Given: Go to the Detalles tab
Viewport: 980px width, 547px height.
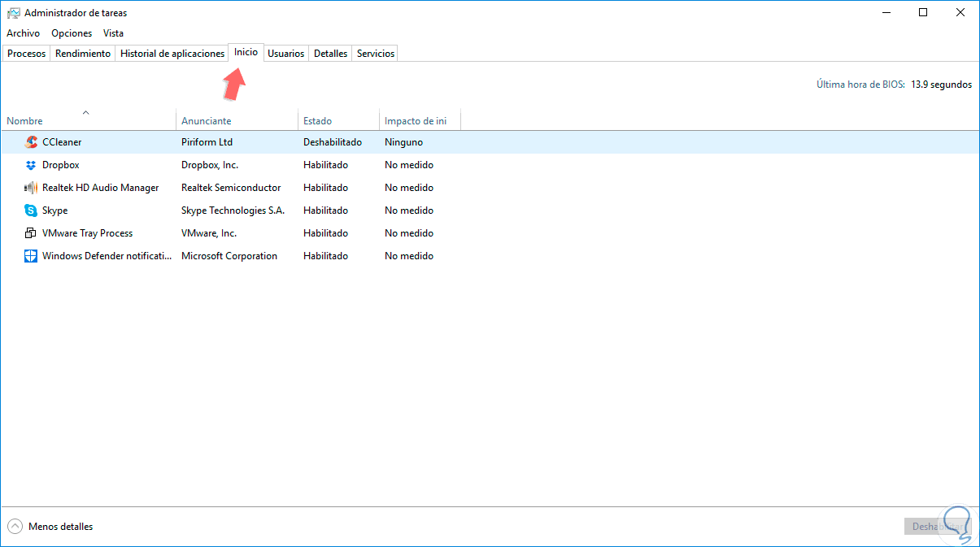Looking at the screenshot, I should pyautogui.click(x=331, y=54).
